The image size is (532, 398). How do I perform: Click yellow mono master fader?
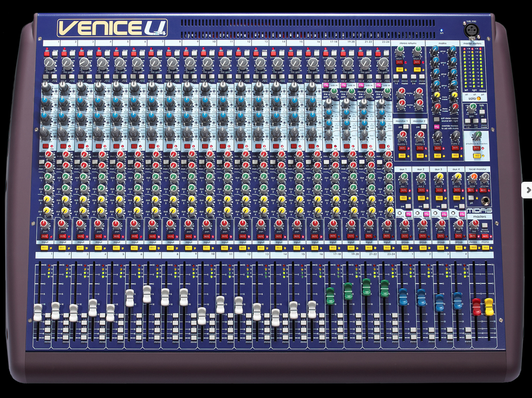click(x=489, y=306)
